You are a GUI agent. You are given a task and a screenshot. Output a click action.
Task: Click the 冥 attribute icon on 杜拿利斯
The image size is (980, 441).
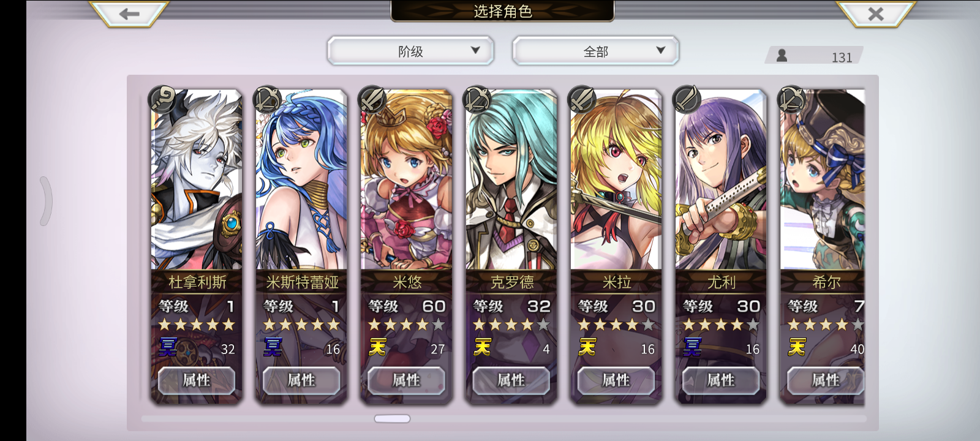pyautogui.click(x=168, y=347)
